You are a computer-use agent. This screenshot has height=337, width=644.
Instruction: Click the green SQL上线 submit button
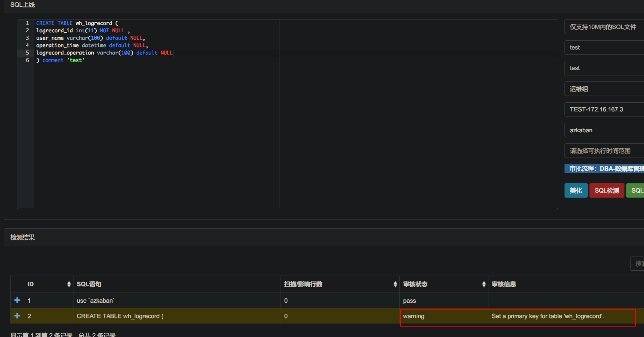point(638,190)
